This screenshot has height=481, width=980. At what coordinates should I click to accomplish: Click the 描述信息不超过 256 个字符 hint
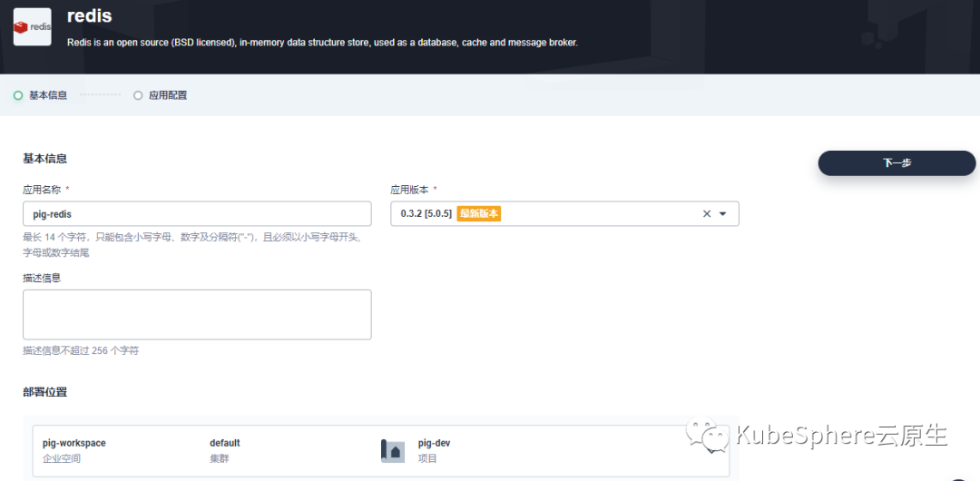(x=81, y=351)
